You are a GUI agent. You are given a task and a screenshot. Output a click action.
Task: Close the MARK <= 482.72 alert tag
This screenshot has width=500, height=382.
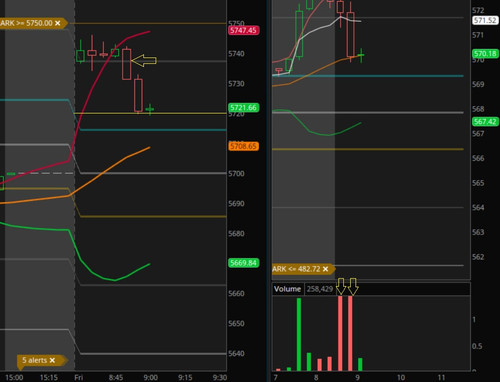pos(325,269)
